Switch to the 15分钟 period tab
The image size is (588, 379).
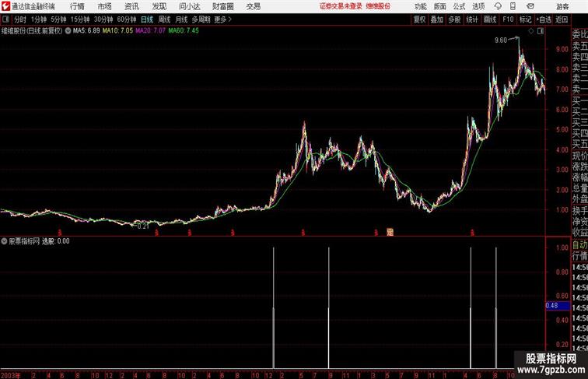80,19
